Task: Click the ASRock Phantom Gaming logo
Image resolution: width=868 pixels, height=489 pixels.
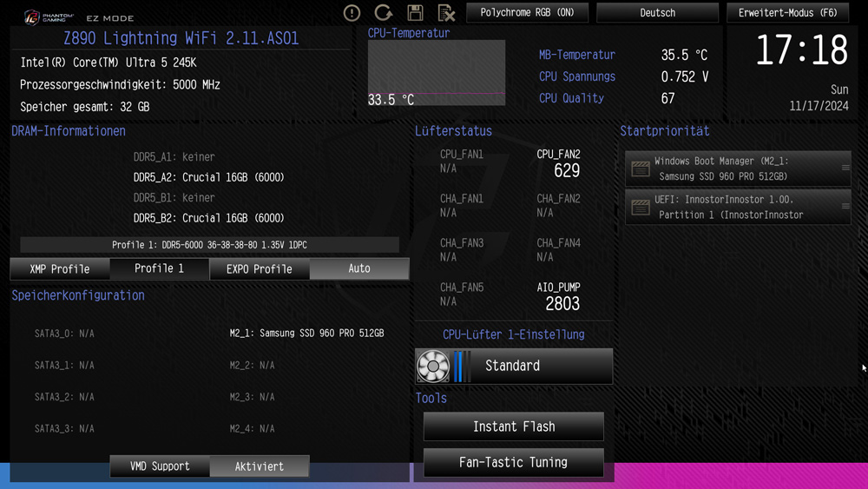Action: tap(49, 17)
